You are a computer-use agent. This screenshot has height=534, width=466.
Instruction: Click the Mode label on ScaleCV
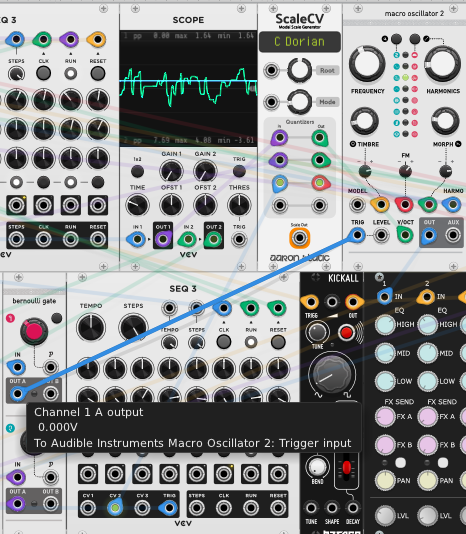327,102
